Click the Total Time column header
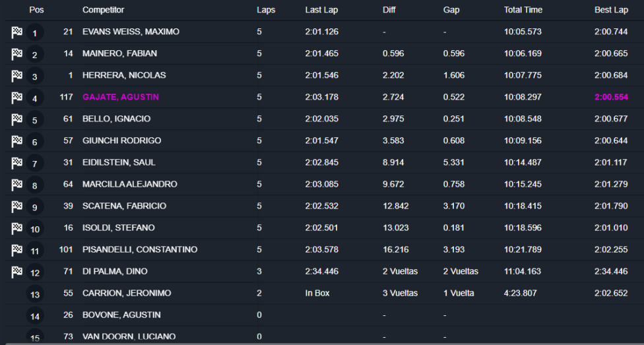The height and width of the screenshot is (345, 644). click(523, 10)
